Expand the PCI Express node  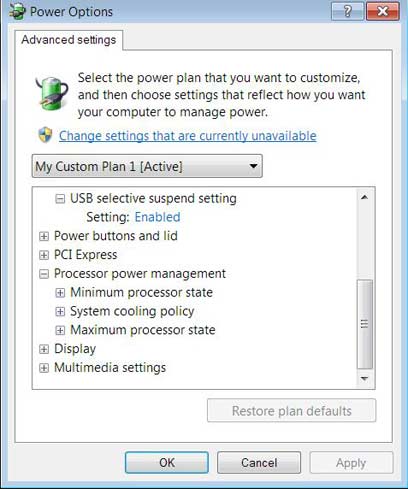(44, 255)
